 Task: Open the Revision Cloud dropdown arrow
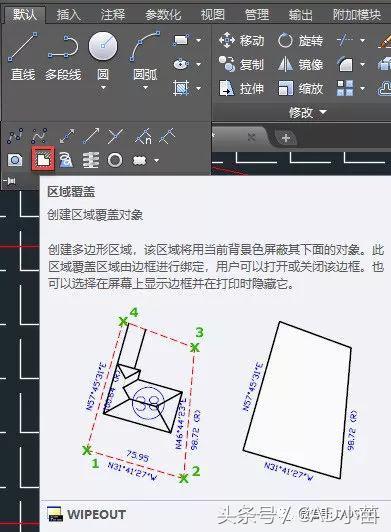click(156, 160)
